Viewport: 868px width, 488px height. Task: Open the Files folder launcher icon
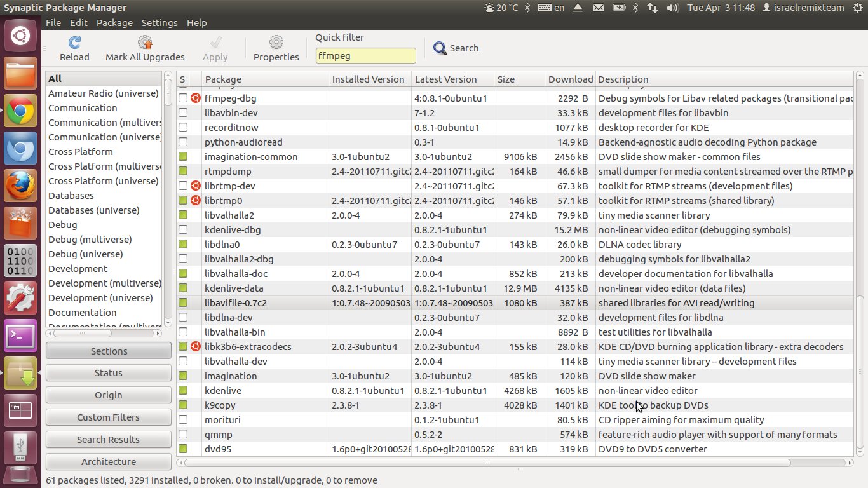(x=20, y=74)
